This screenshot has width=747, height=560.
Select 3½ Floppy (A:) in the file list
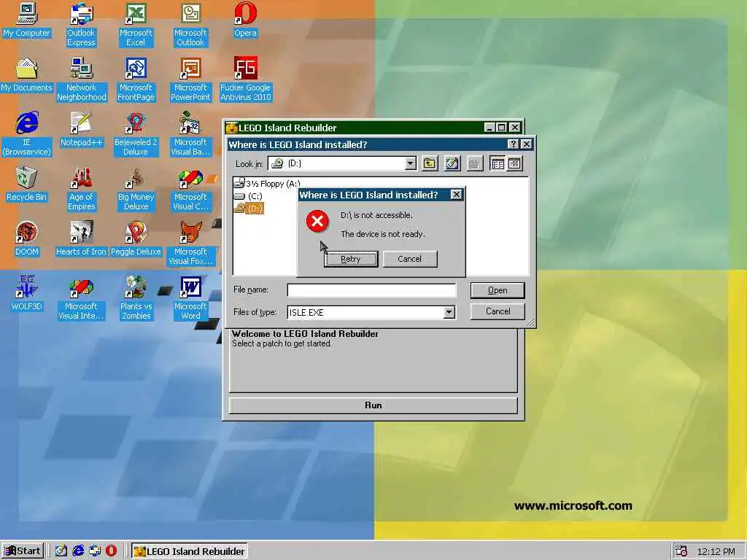point(267,183)
